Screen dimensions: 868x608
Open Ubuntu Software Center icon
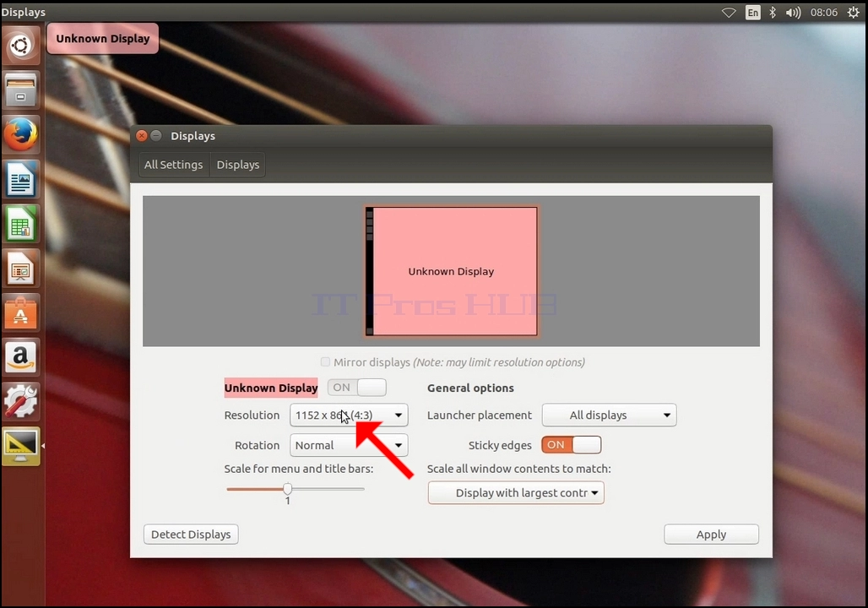pos(20,312)
